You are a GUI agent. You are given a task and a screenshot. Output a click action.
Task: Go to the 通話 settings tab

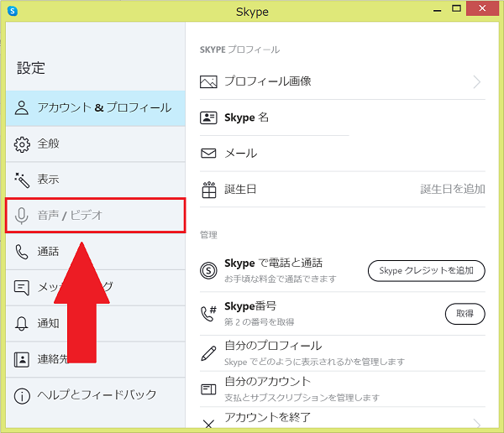(x=96, y=252)
